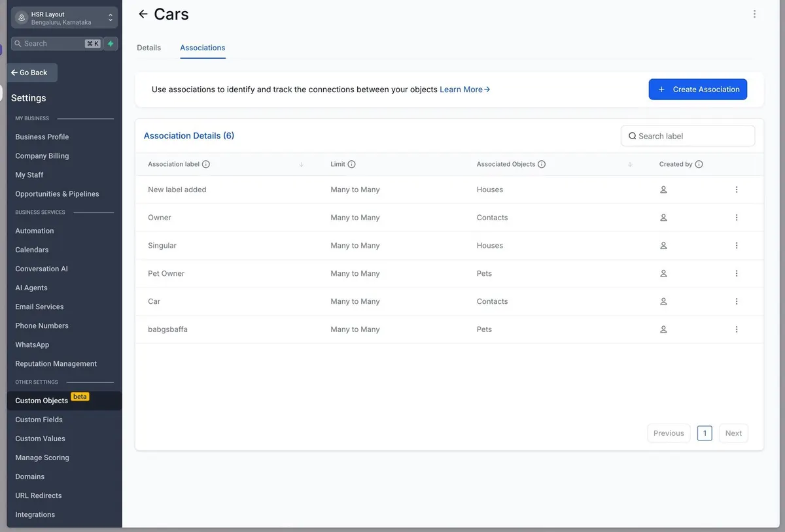Expand the HSR Layout location switcher
The image size is (785, 532).
click(x=64, y=18)
